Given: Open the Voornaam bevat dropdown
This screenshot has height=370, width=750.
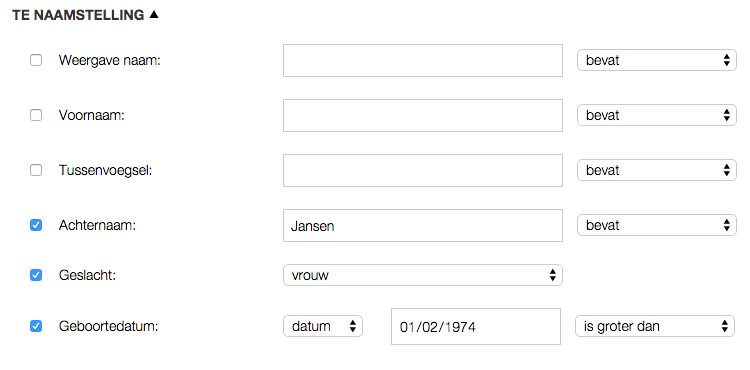Looking at the screenshot, I should pyautogui.click(x=657, y=115).
